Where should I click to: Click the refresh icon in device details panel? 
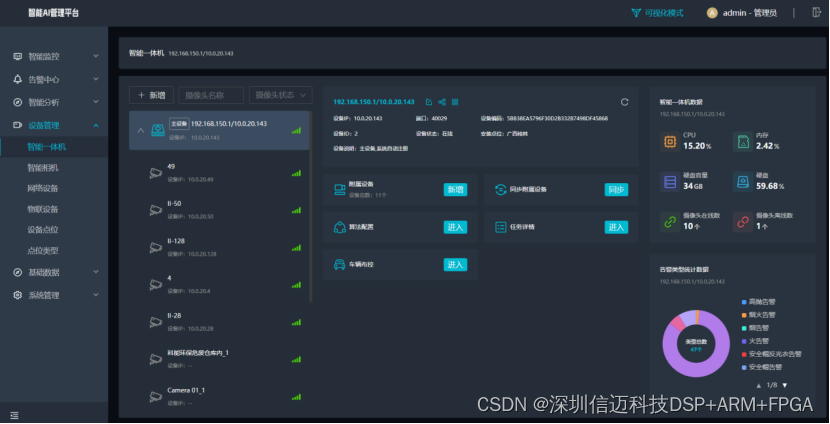pyautogui.click(x=625, y=102)
